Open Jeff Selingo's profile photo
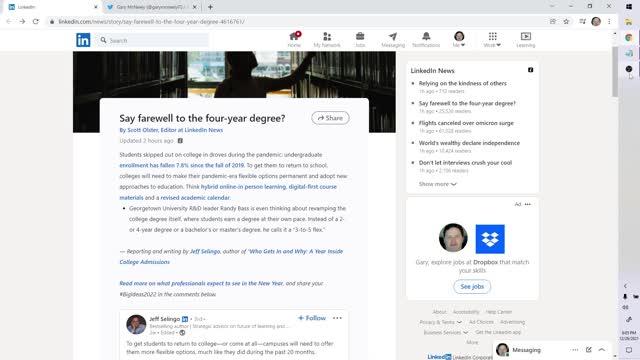 [136, 324]
